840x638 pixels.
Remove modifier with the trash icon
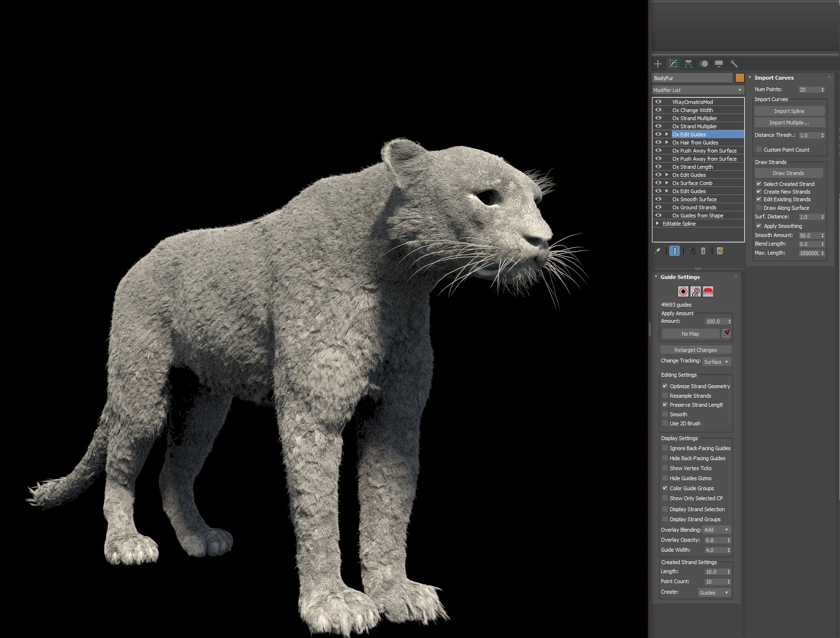tap(703, 251)
